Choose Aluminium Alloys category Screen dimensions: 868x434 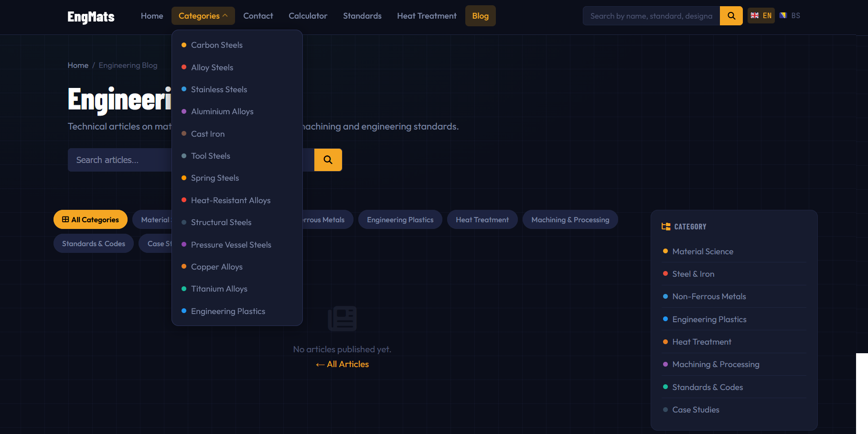[x=237, y=111]
